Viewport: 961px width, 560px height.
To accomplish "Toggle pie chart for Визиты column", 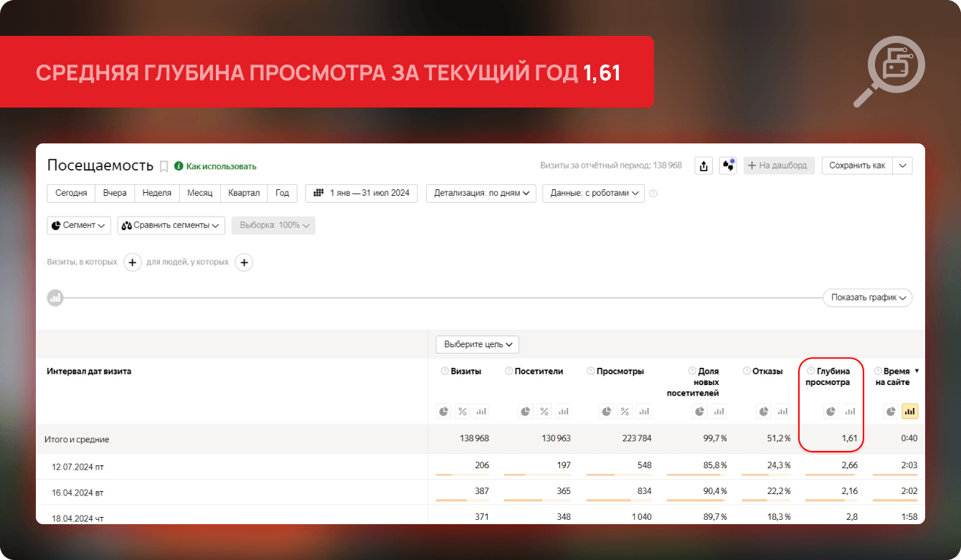I will coord(444,412).
